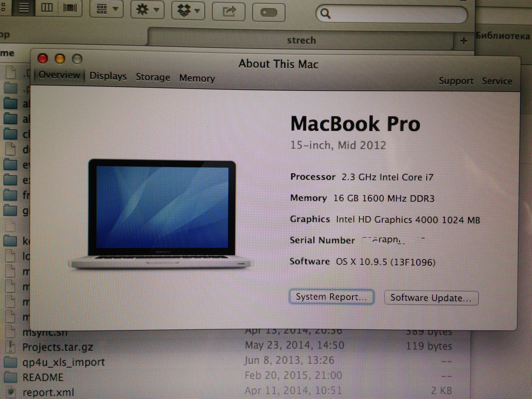
Task: Select the README folder in Finder
Action: pos(43,377)
